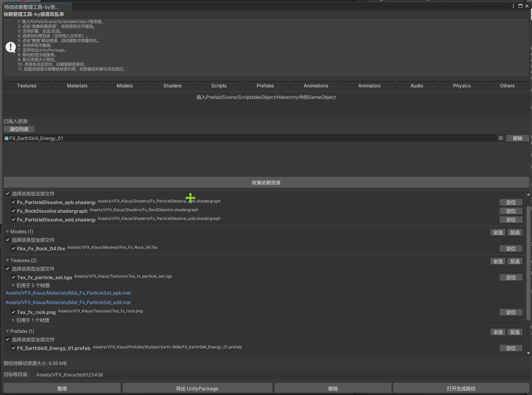Open the Scripts tab

pyautogui.click(x=219, y=85)
